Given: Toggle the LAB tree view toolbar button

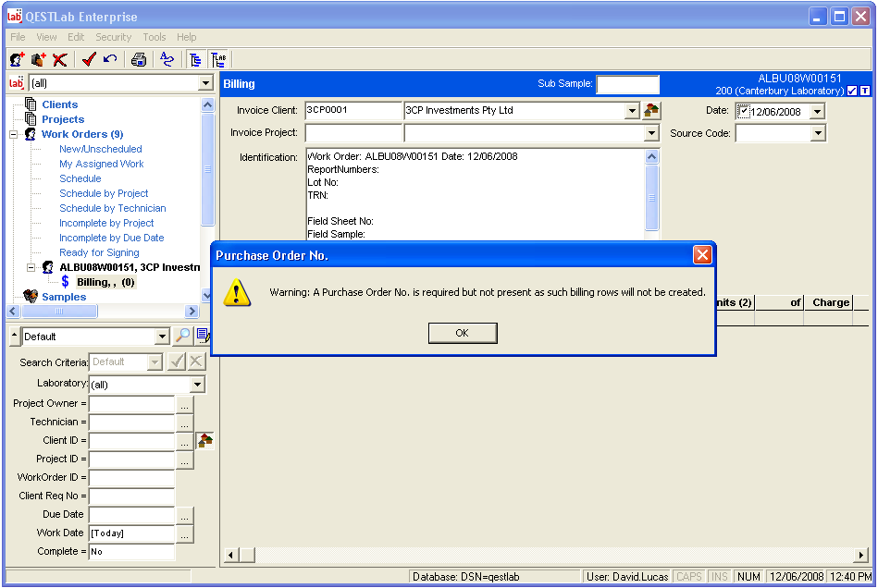Looking at the screenshot, I should 219,60.
